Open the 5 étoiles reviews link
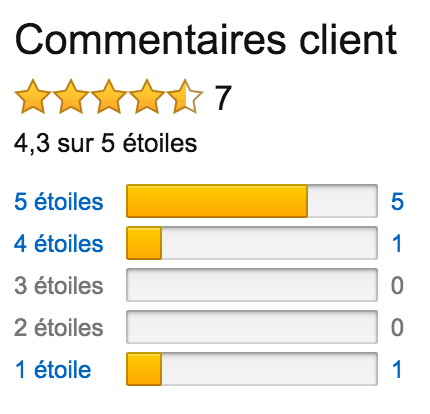This screenshot has height=414, width=430. (59, 202)
